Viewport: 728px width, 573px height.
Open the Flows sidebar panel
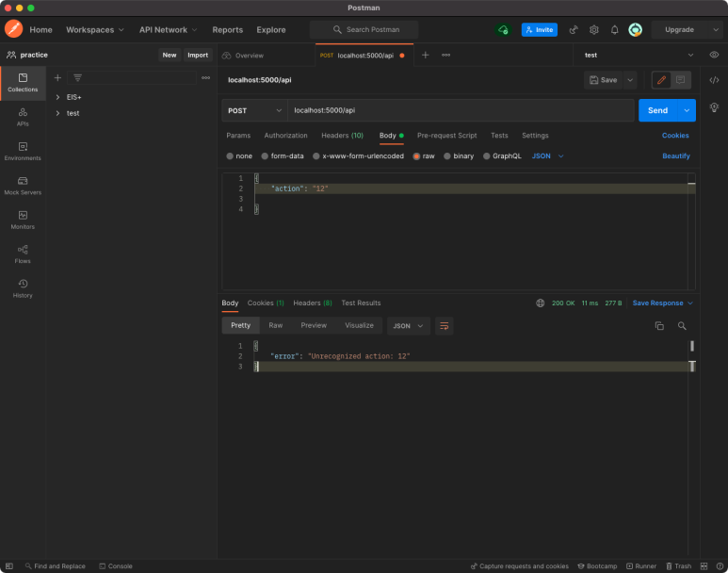coord(23,254)
